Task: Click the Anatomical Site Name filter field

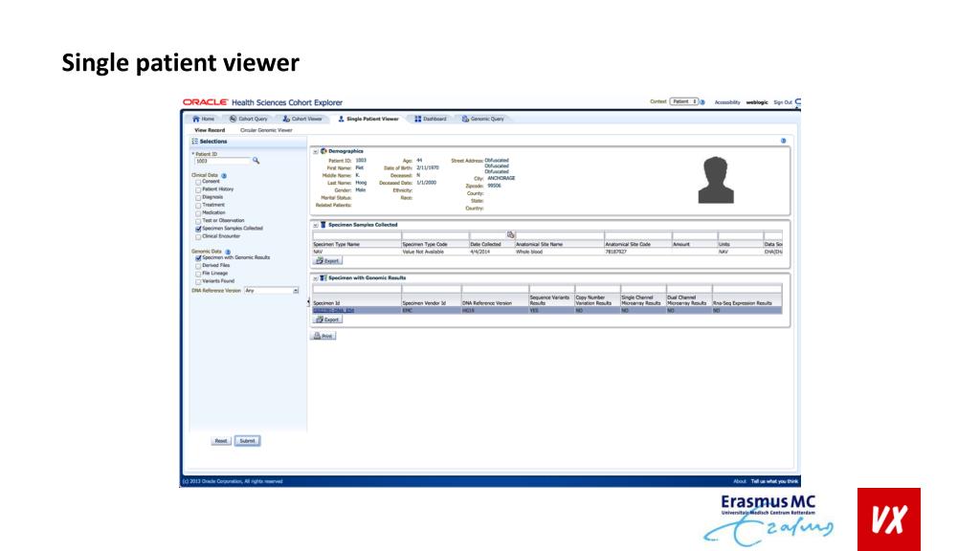Action: (559, 235)
